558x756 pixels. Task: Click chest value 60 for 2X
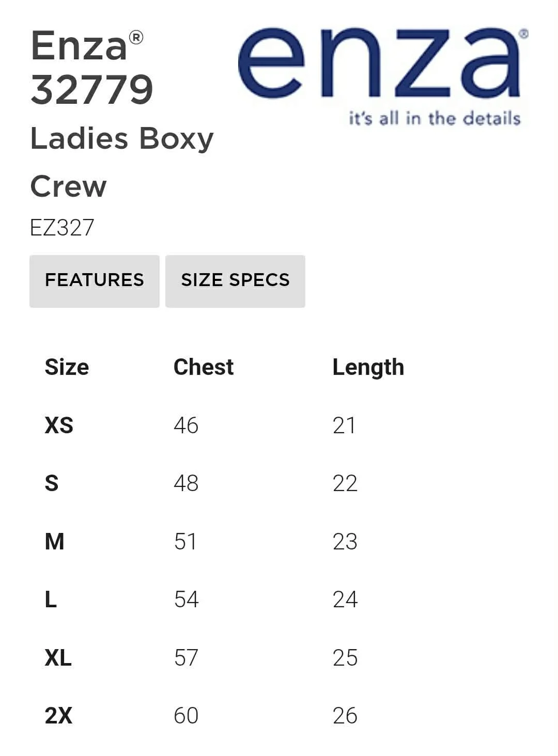(186, 716)
